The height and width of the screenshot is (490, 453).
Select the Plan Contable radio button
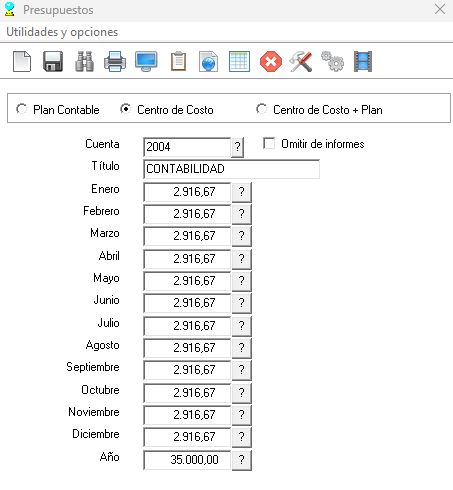tap(22, 109)
